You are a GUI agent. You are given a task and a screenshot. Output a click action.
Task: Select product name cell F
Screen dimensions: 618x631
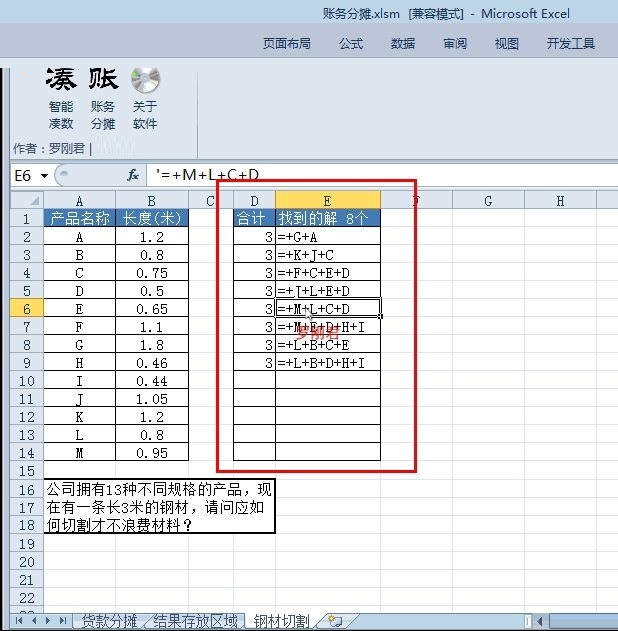click(79, 327)
